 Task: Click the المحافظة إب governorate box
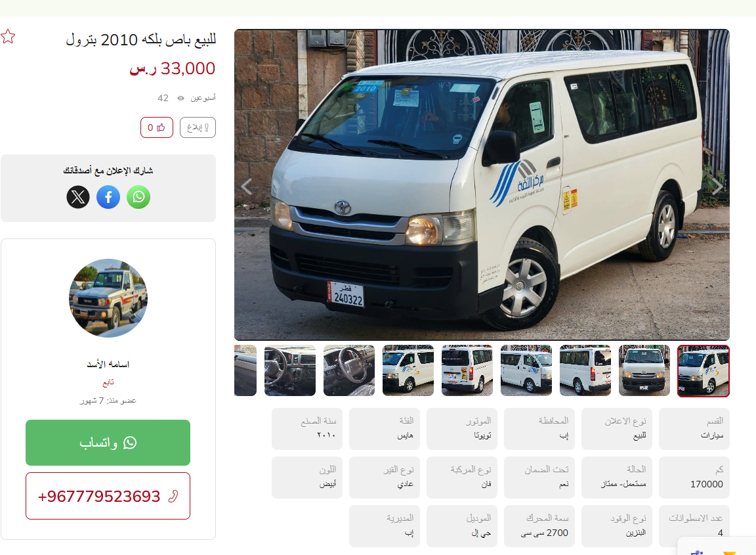[539, 428]
